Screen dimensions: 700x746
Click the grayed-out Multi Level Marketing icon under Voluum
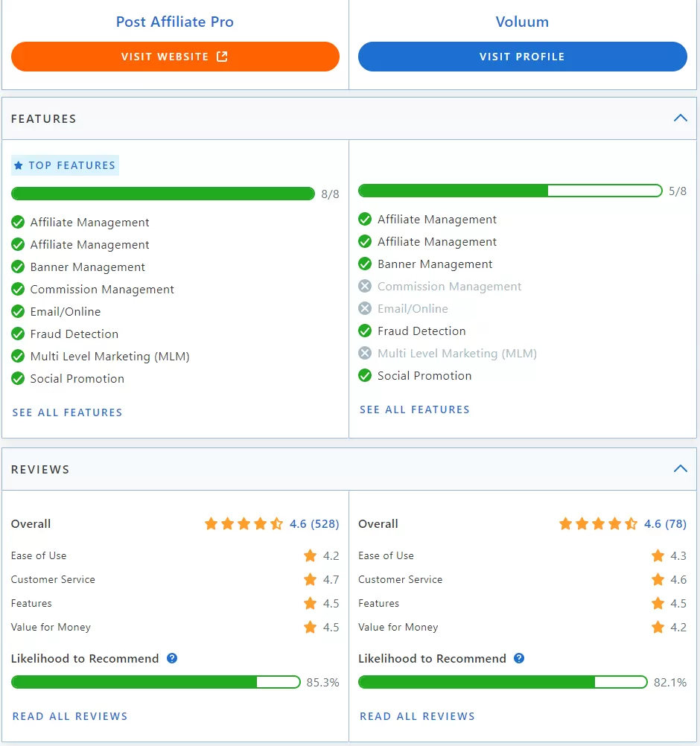click(x=365, y=353)
